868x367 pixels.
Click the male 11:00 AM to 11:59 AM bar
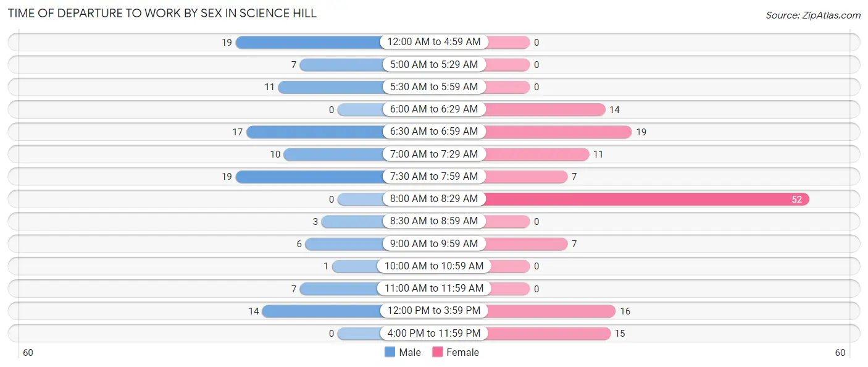(x=341, y=289)
